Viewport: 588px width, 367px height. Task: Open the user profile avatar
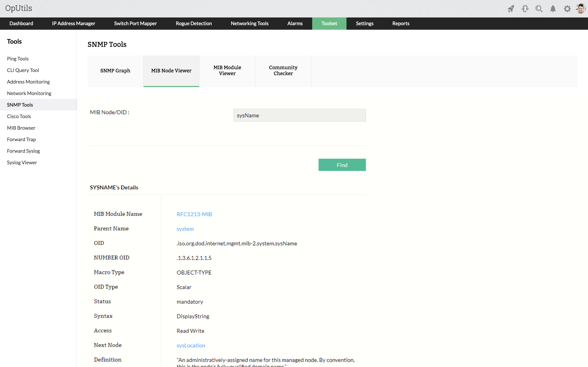(581, 9)
